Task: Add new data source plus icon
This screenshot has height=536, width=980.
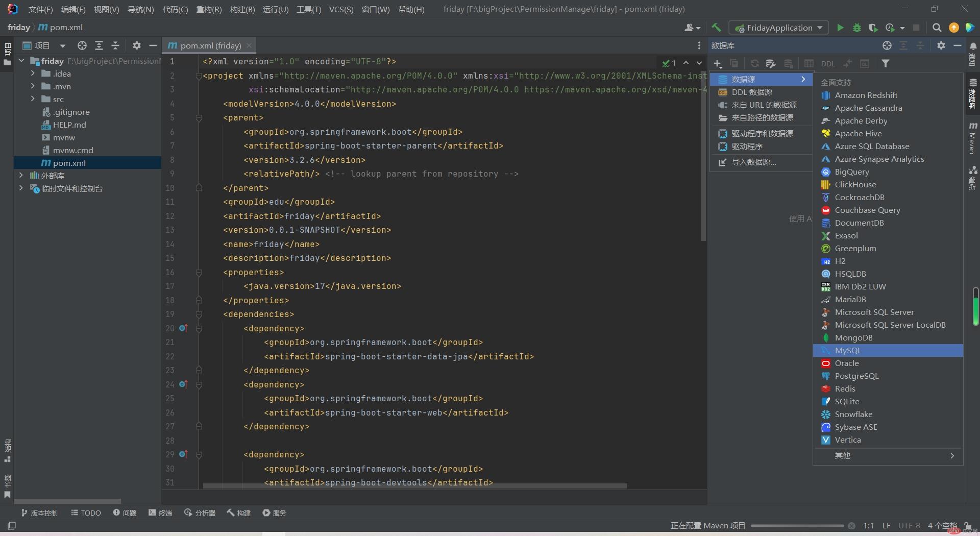Action: coord(717,64)
